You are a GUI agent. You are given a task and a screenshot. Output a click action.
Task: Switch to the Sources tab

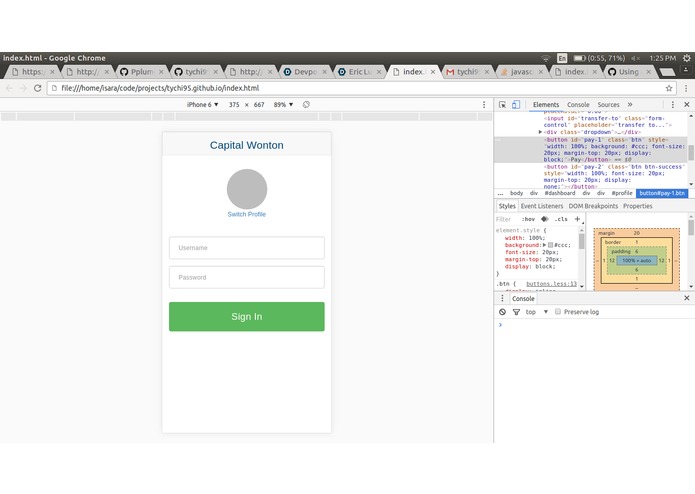pyautogui.click(x=608, y=105)
